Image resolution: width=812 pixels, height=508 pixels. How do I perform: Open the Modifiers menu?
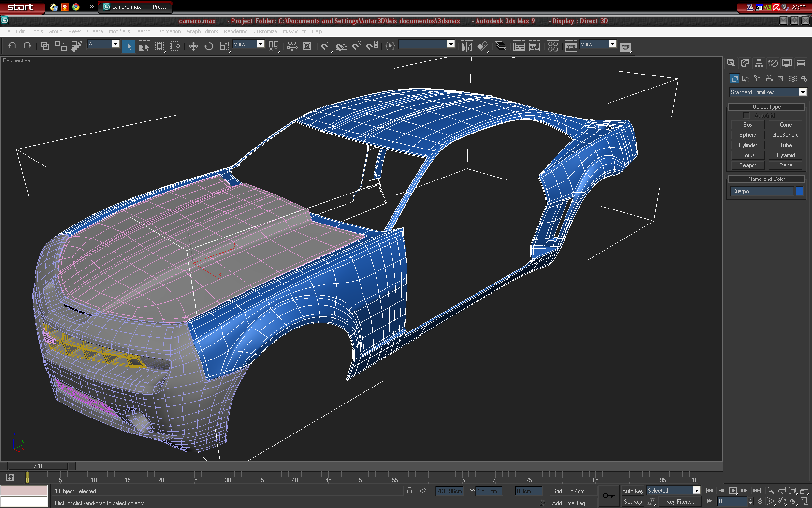click(119, 31)
